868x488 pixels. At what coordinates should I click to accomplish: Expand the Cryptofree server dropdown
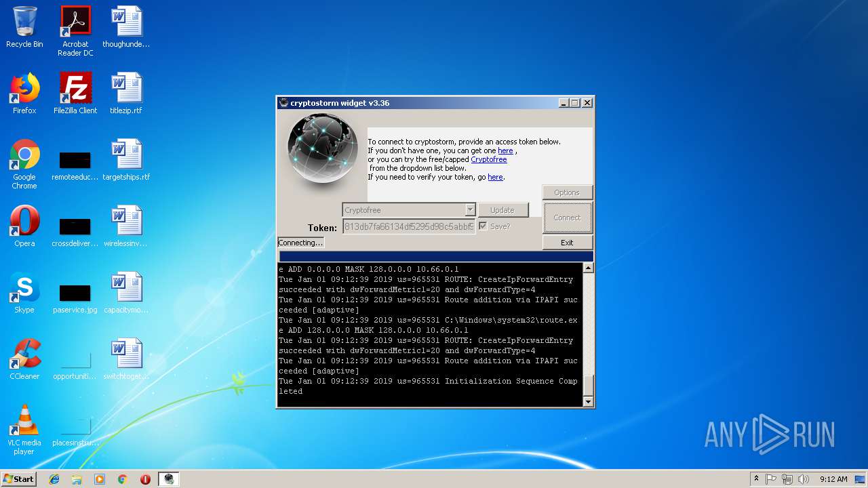coord(469,210)
